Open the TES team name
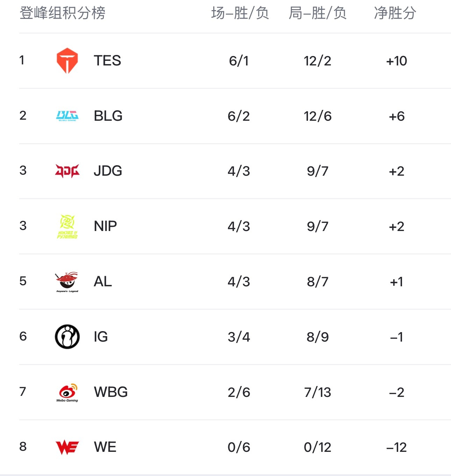The image size is (451, 476). pos(107,61)
